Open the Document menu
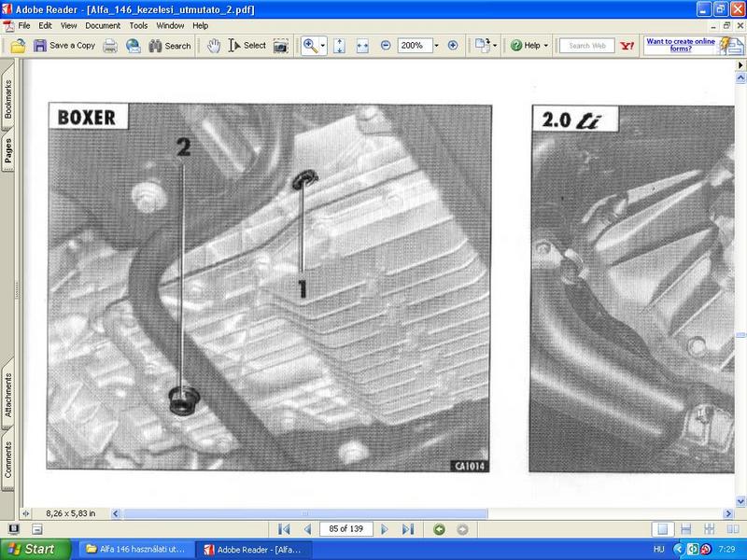The height and width of the screenshot is (560, 747). (103, 26)
